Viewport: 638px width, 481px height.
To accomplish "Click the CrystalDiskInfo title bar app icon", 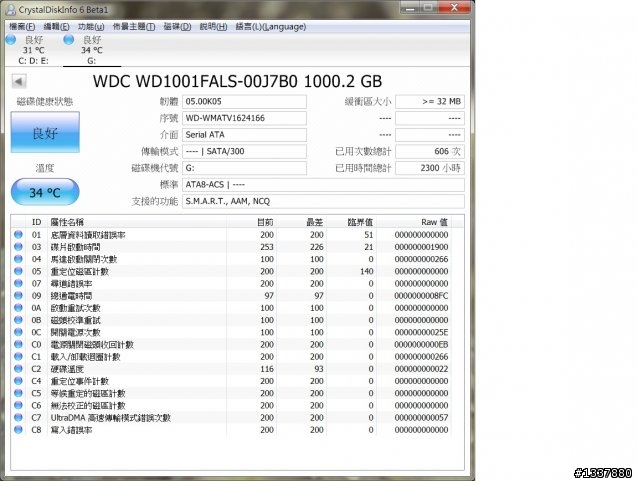I will (11, 9).
